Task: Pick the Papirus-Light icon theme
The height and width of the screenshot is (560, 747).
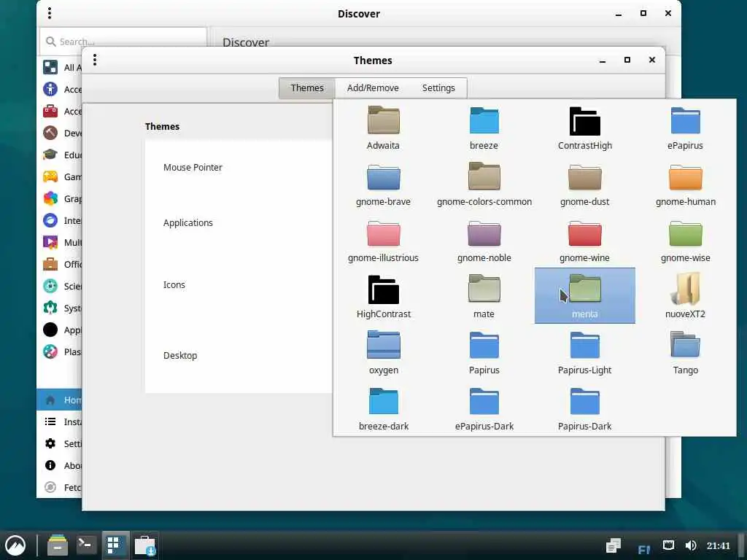Action: click(x=584, y=352)
